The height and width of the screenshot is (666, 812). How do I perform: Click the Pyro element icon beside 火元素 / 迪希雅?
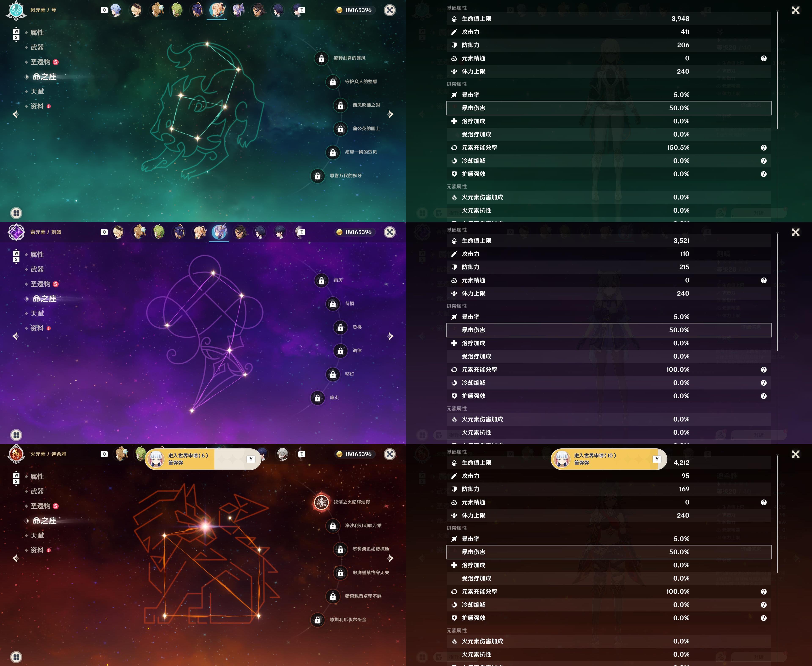pyautogui.click(x=16, y=454)
